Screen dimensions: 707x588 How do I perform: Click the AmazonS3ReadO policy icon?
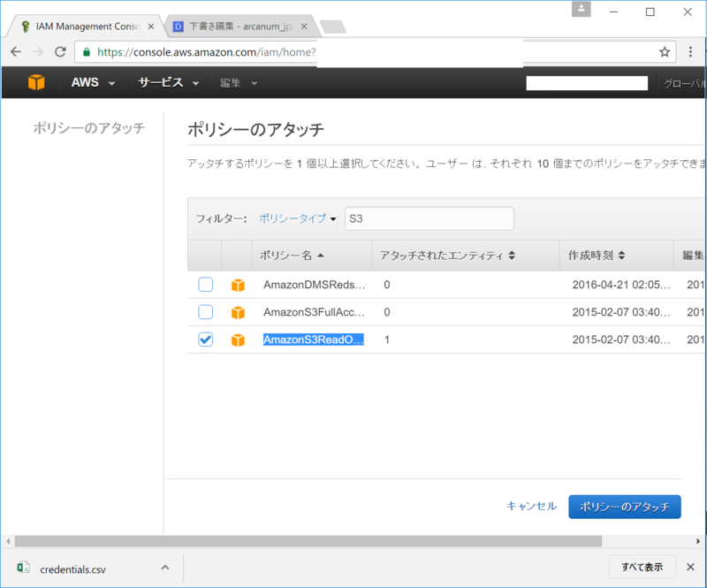click(238, 339)
